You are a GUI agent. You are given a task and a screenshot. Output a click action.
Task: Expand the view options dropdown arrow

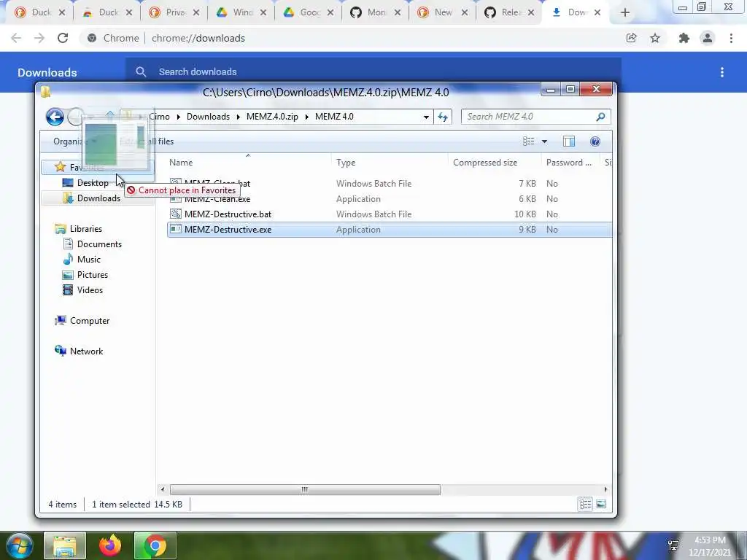click(x=544, y=141)
